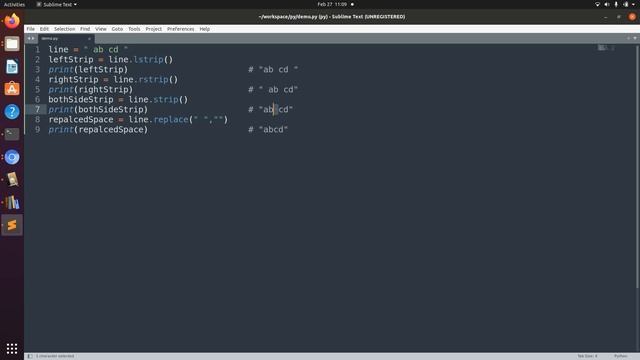Viewport: 640px width, 360px height.
Task: Open the Python syntax selector
Action: (620, 356)
